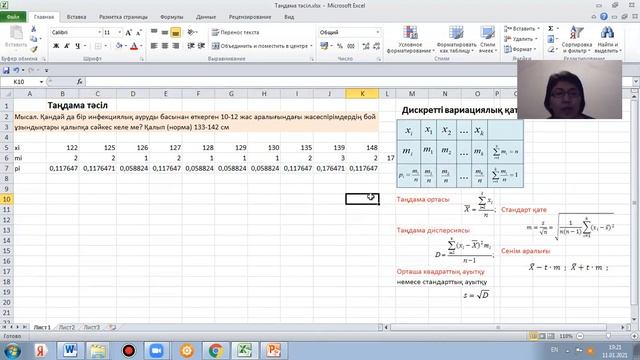
Task: Open the borders dropdown arrow
Action: pos(106,46)
